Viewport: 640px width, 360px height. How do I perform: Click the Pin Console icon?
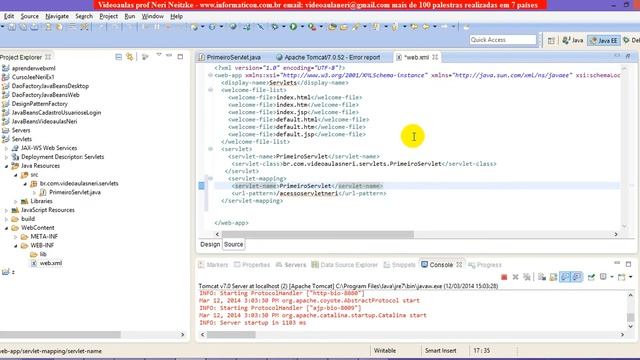[591, 277]
